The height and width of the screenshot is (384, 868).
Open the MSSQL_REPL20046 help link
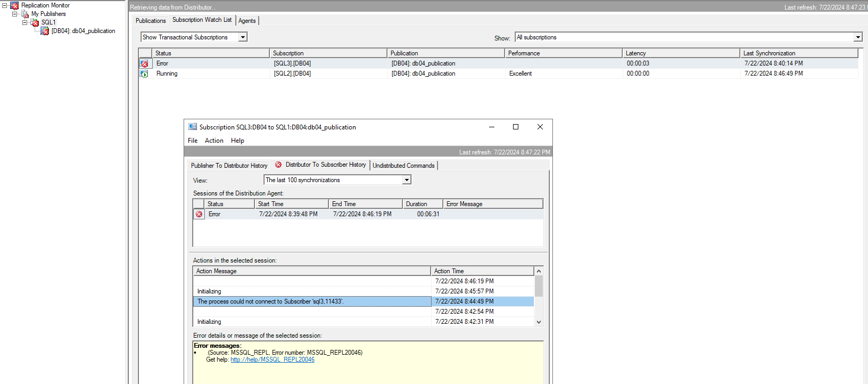click(272, 360)
